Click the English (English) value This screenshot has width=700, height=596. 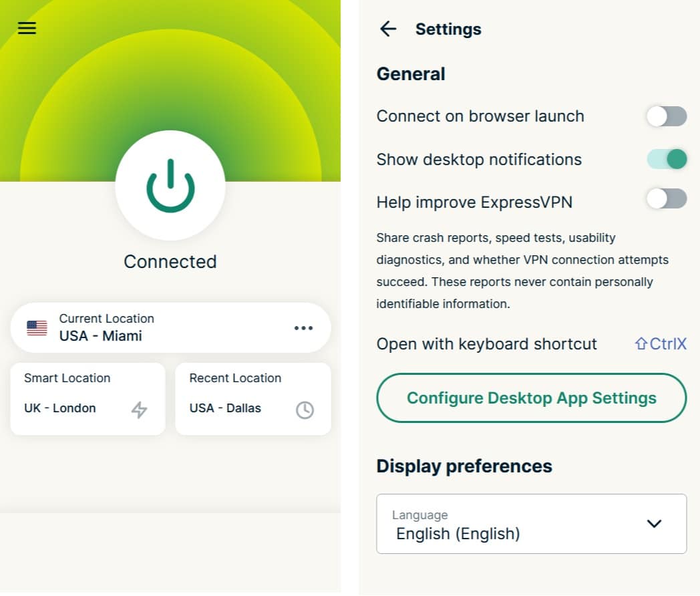tap(458, 534)
